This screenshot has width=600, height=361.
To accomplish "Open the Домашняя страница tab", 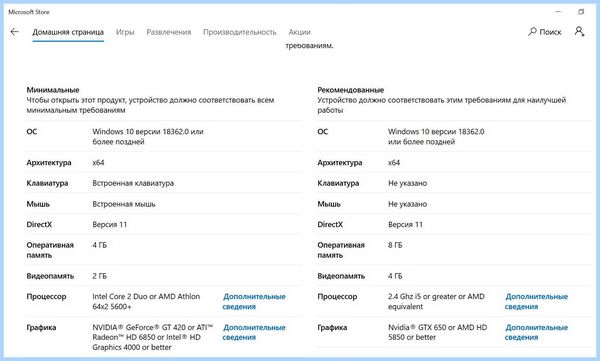I will 68,32.
